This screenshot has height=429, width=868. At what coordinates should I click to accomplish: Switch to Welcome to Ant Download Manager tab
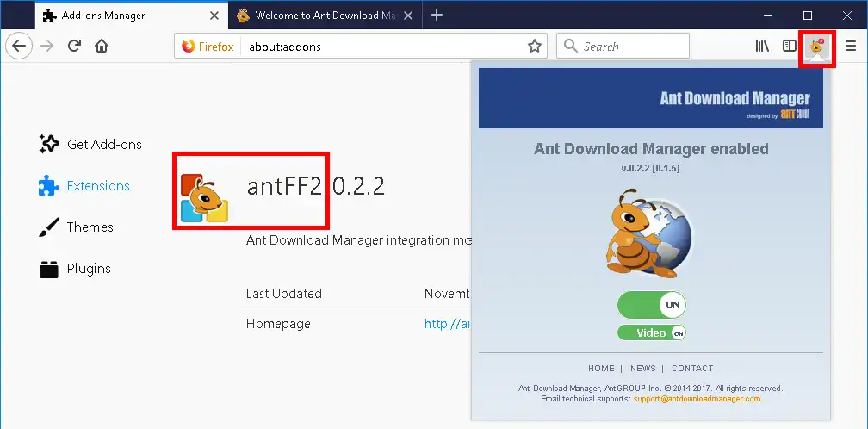325,16
